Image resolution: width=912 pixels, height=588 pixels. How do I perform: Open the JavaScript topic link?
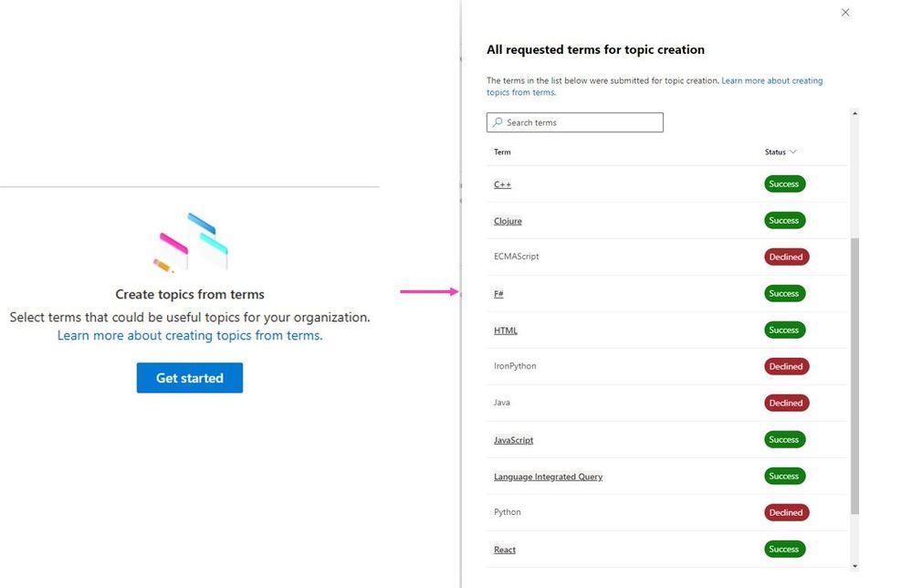tap(513, 440)
